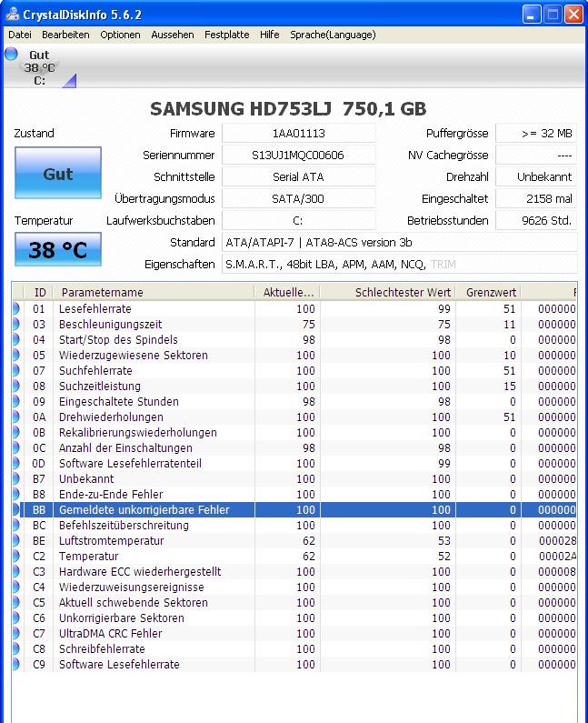Screen dimensions: 588x723
Task: Click the status icon of row C4 Wiederzuweisungsereignisse
Action: (16, 587)
